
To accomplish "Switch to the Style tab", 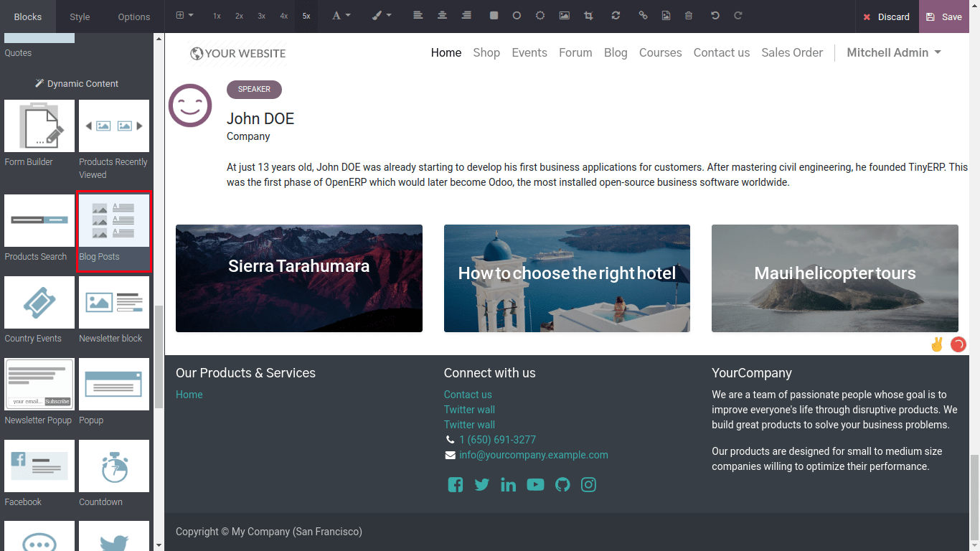I will tap(80, 17).
